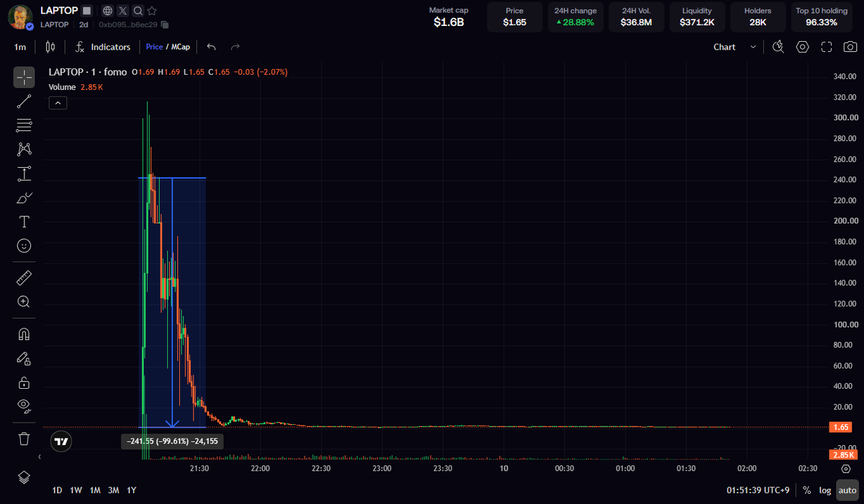
Task: Collapse the left drawing toolbar arrow
Action: point(40,456)
